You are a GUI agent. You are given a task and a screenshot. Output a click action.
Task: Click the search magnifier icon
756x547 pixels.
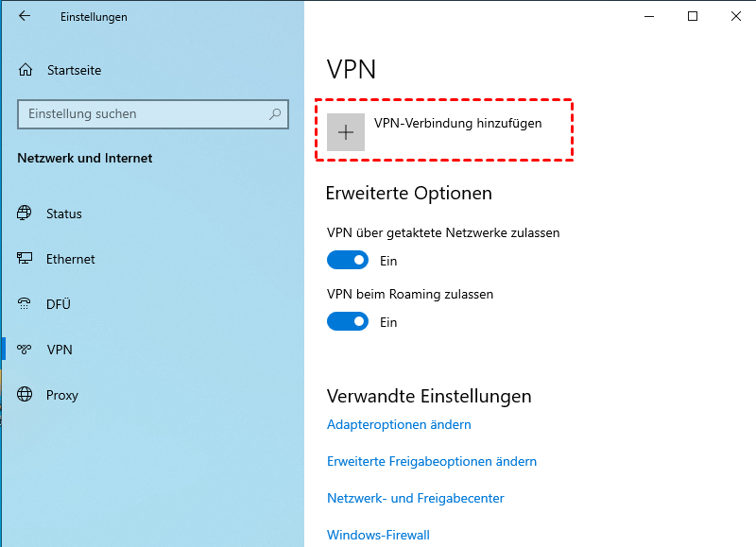click(x=275, y=114)
